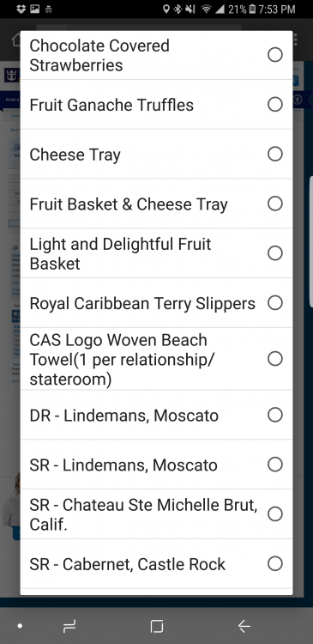Tap the home navigation bar icon

pos(69,626)
